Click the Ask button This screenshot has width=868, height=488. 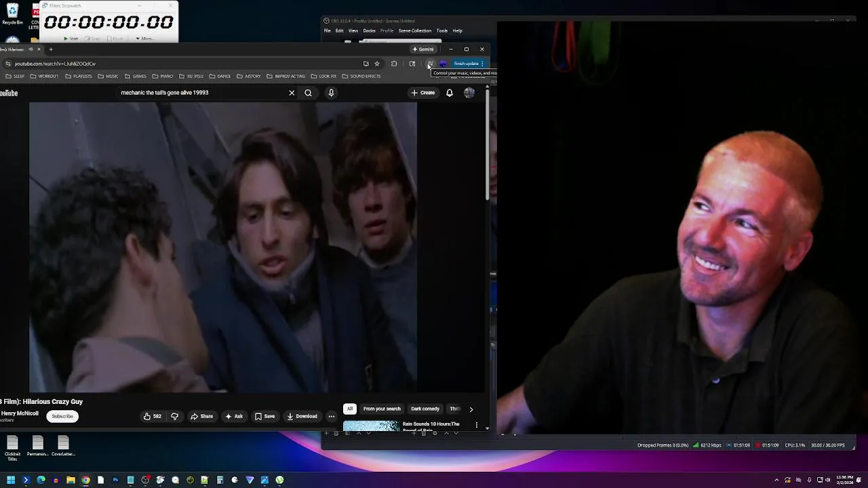pos(234,416)
